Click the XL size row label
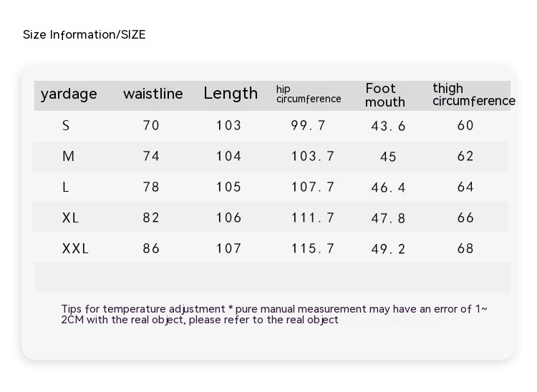The width and height of the screenshot is (537, 392). click(70, 217)
